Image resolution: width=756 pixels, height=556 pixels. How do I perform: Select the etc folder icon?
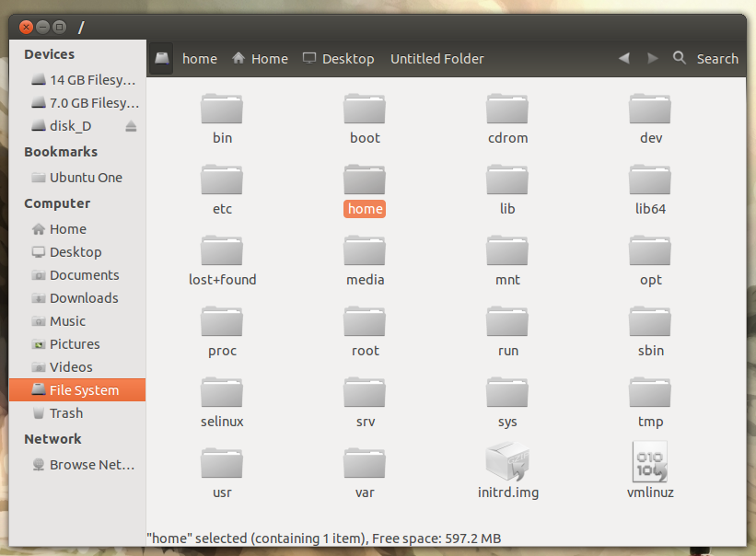click(x=222, y=180)
